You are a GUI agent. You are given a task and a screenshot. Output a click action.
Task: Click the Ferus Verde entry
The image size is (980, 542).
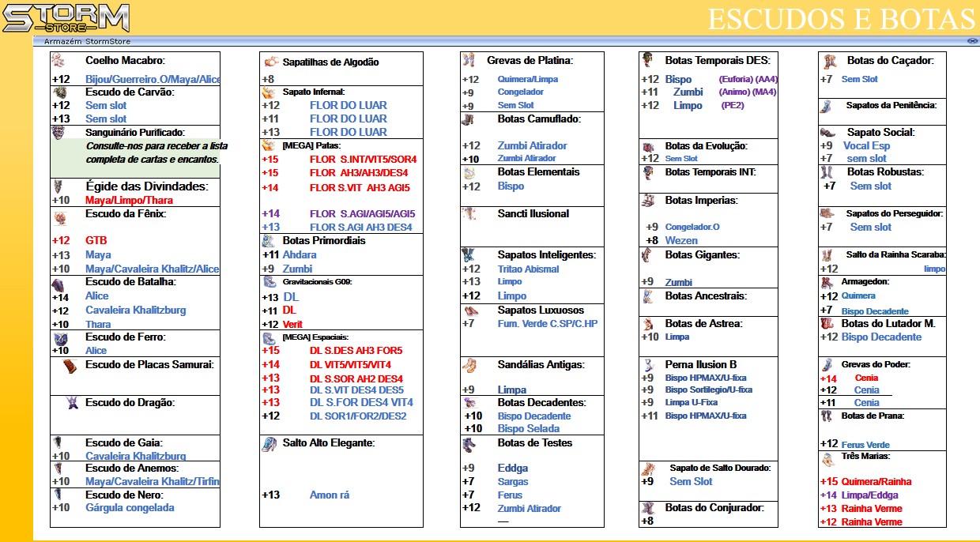[x=865, y=445]
